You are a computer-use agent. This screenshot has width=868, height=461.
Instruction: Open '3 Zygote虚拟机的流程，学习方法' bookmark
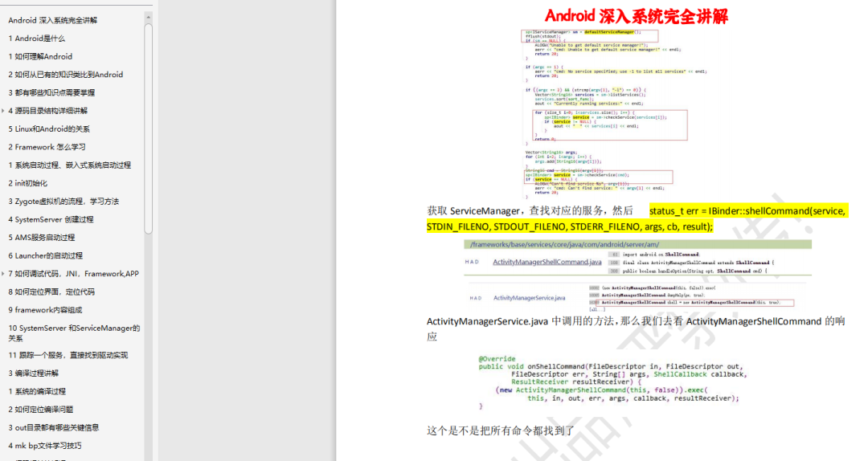point(63,202)
